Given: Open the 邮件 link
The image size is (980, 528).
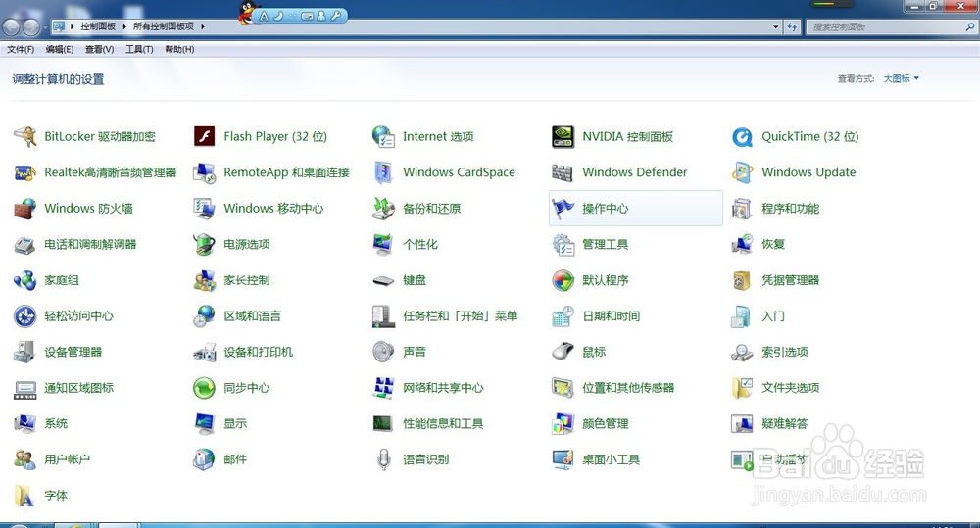Looking at the screenshot, I should 235,459.
